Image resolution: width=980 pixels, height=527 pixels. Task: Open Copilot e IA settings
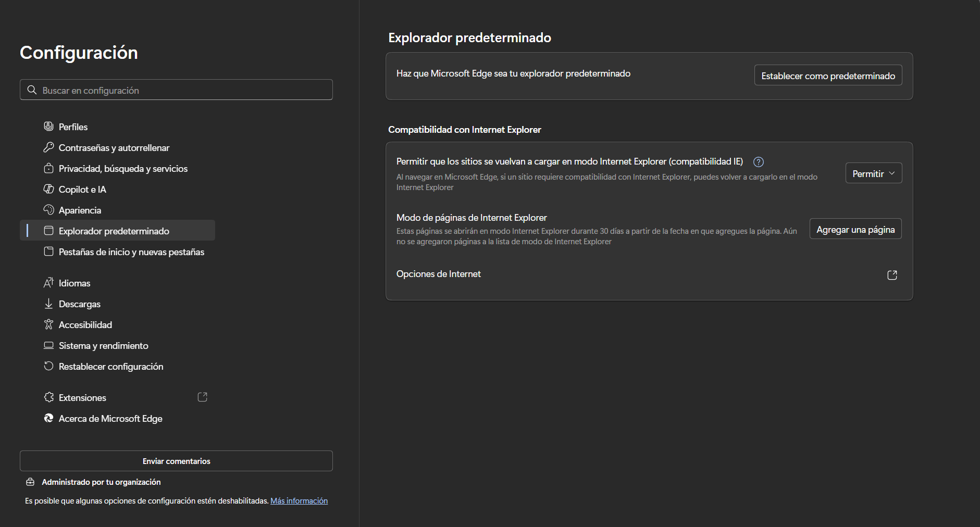point(117,189)
